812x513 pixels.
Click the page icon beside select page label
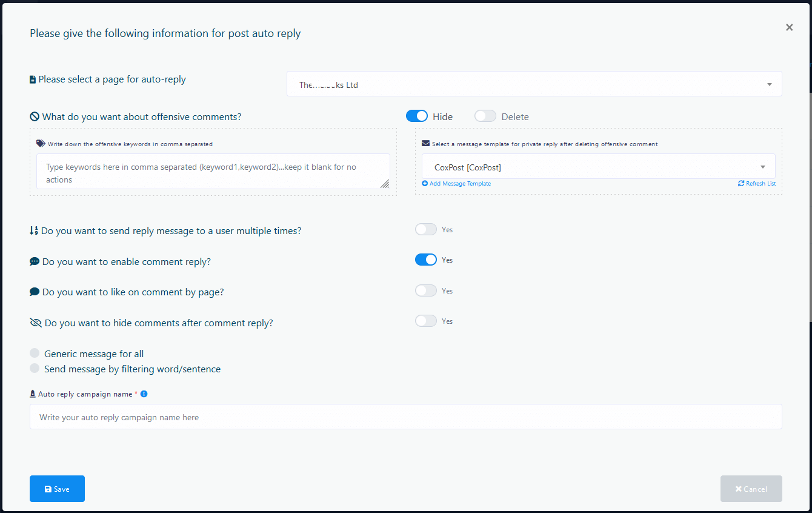tap(33, 79)
